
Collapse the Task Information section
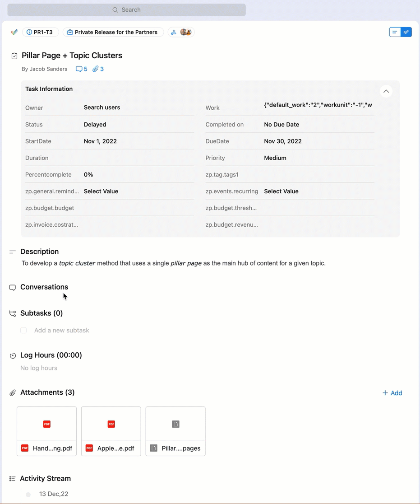(x=386, y=91)
